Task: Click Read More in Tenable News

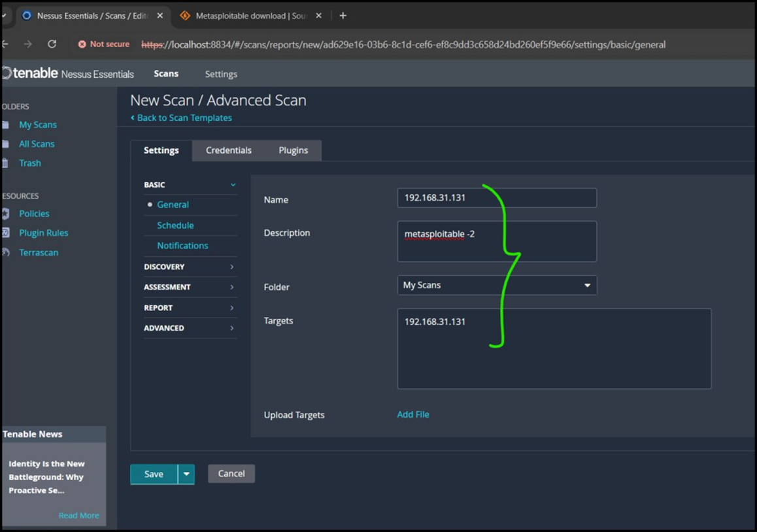Action: 78,515
